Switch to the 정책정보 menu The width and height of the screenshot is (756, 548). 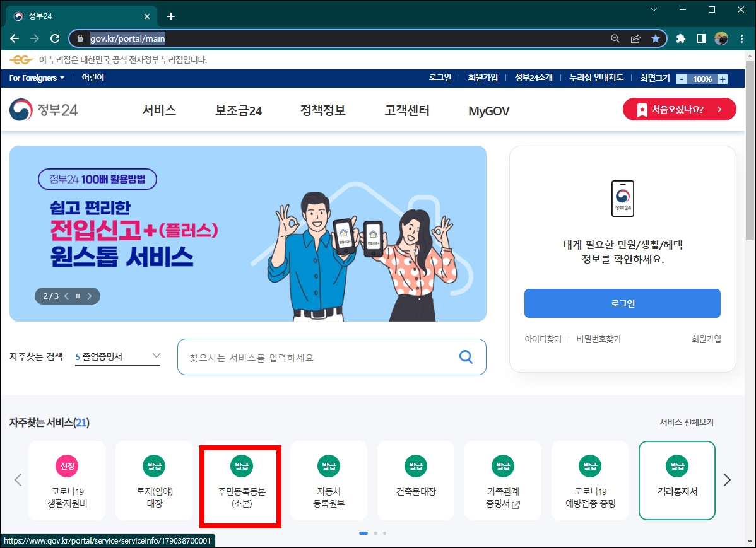pyautogui.click(x=324, y=108)
